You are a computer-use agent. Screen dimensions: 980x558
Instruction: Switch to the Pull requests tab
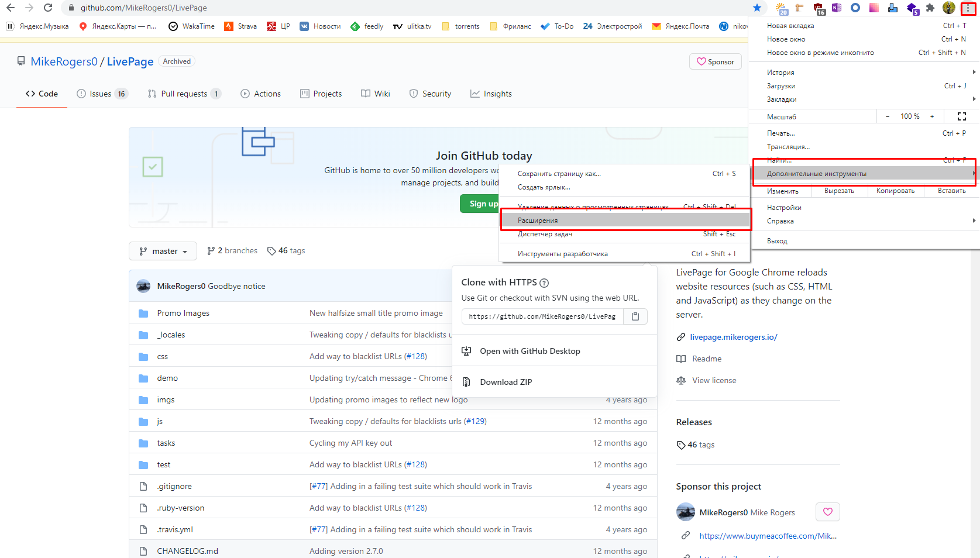coord(184,94)
